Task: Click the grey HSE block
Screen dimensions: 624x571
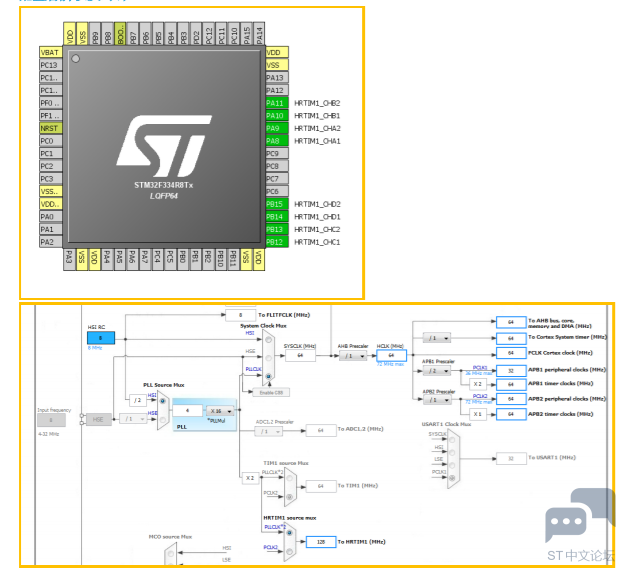Action: [98, 419]
